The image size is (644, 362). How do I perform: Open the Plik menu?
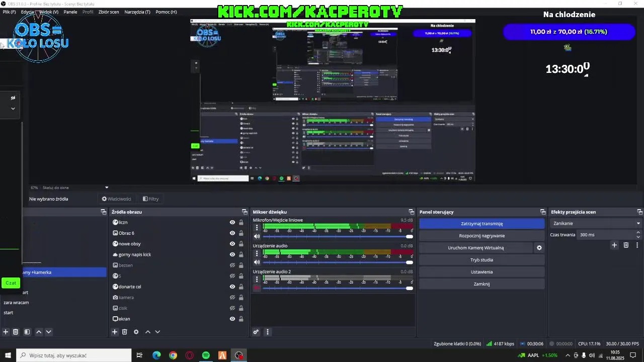click(x=9, y=12)
